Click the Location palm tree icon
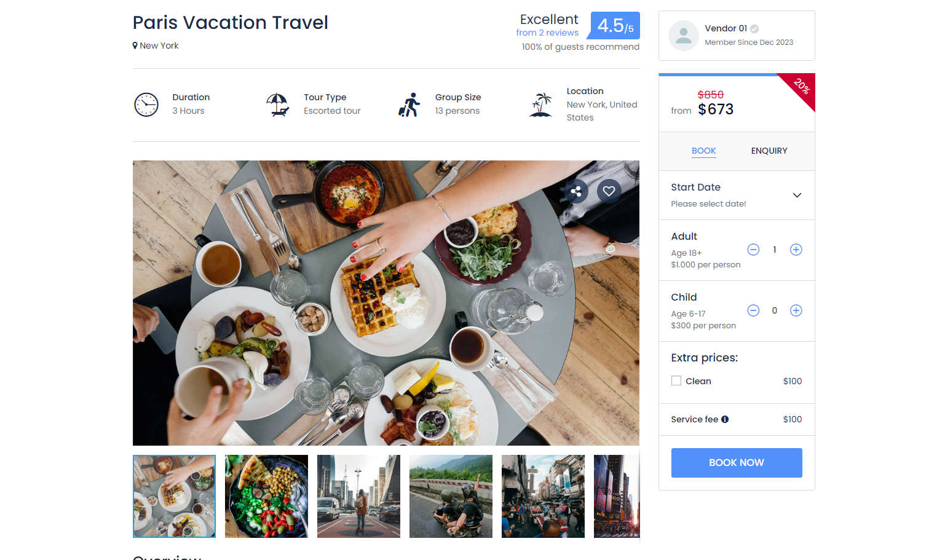 click(x=541, y=105)
